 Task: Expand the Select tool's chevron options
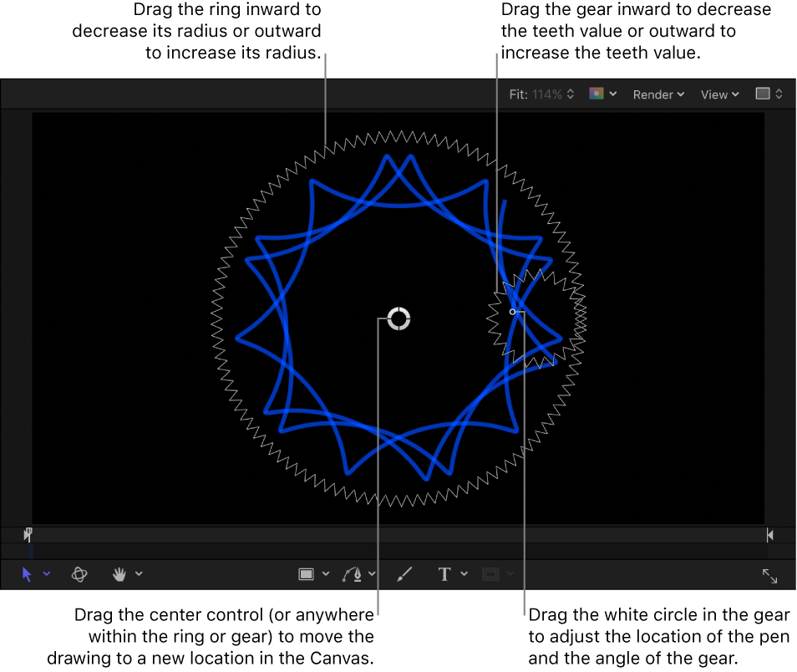[x=46, y=574]
